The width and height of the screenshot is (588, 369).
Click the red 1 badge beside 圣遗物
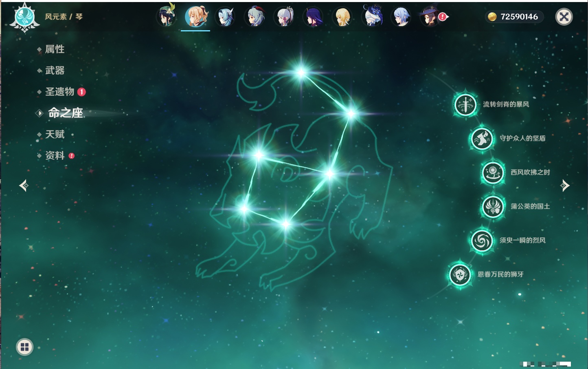click(x=81, y=92)
